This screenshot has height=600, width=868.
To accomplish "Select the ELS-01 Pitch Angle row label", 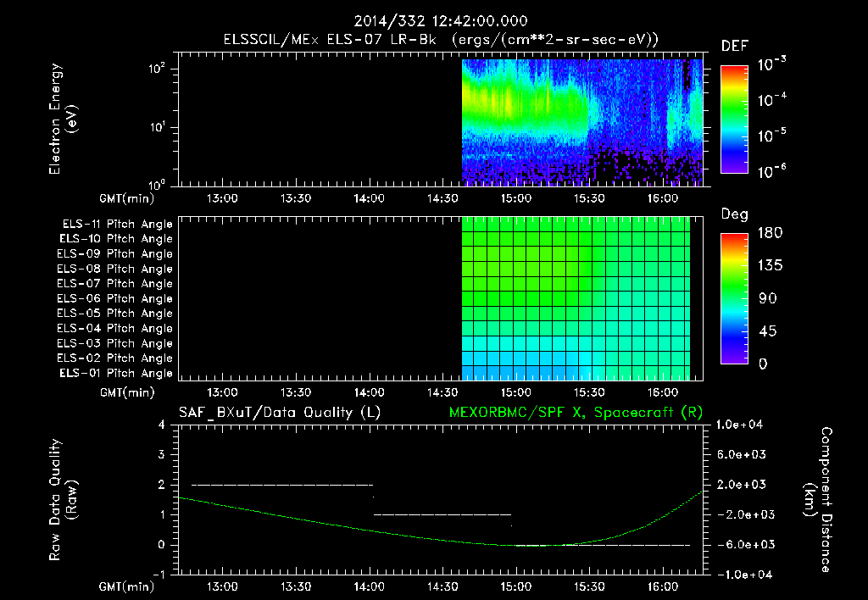I will coord(116,374).
